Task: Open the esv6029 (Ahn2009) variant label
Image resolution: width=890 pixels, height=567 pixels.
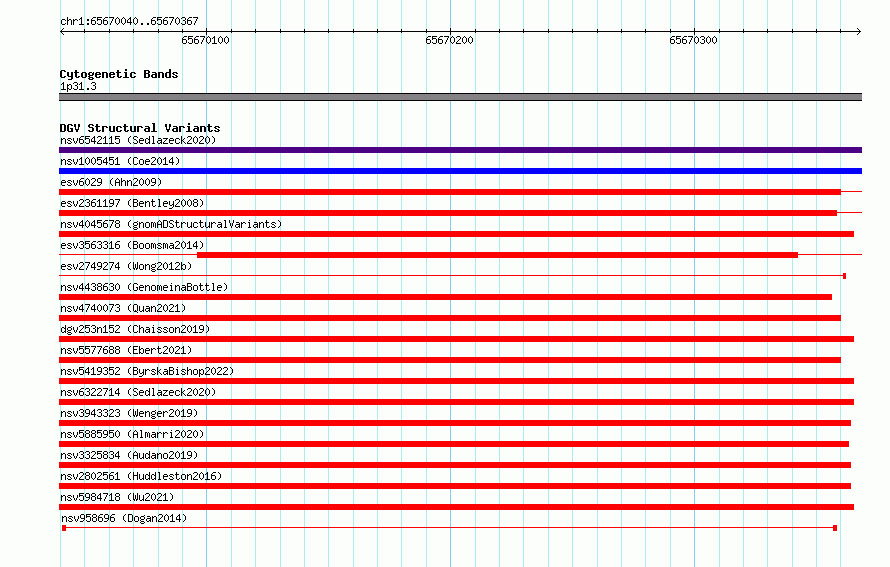Action: 111,182
